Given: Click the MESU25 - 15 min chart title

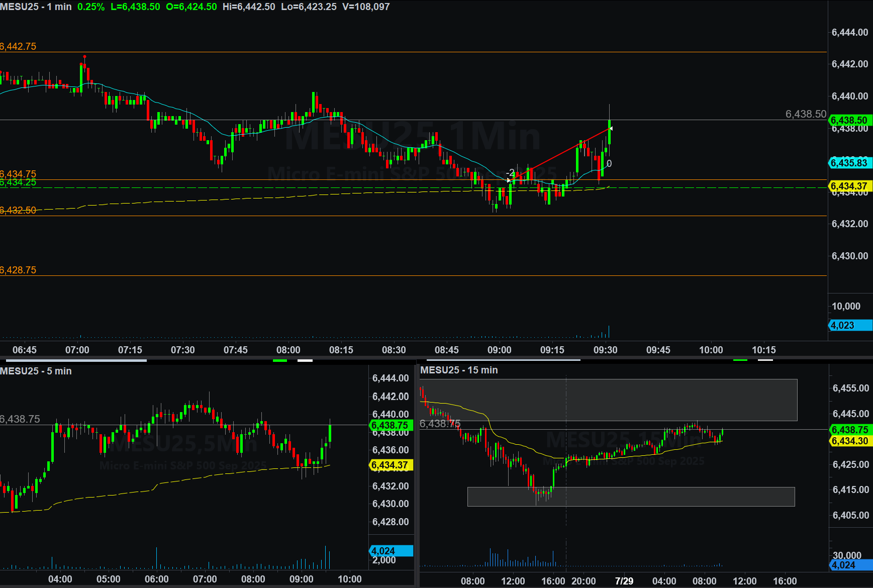Looking at the screenshot, I should (459, 370).
